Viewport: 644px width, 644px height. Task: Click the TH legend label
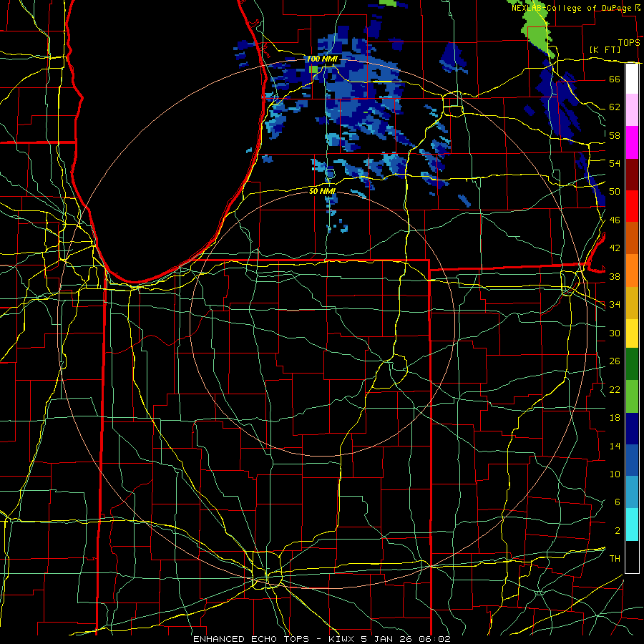[x=615, y=559]
